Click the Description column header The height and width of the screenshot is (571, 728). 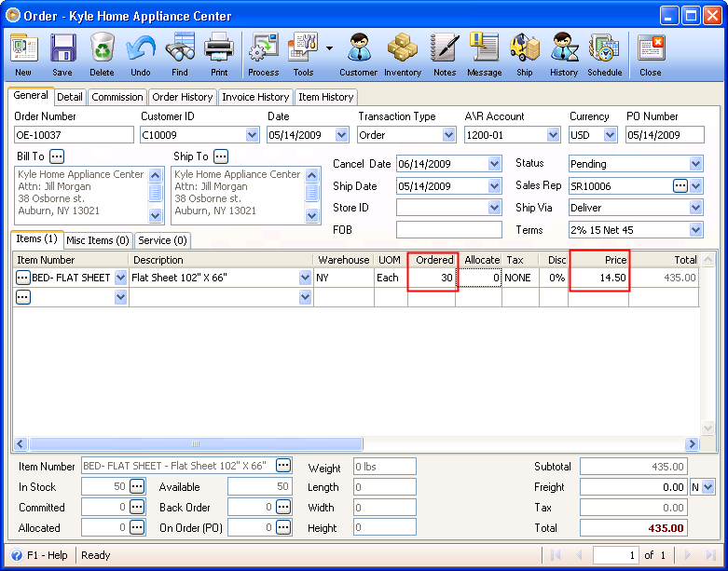pos(221,260)
